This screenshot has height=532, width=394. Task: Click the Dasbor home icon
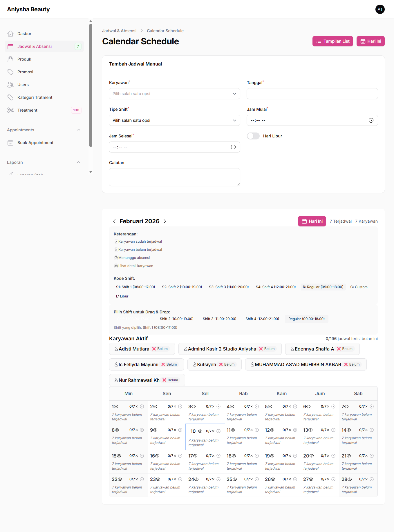point(10,34)
